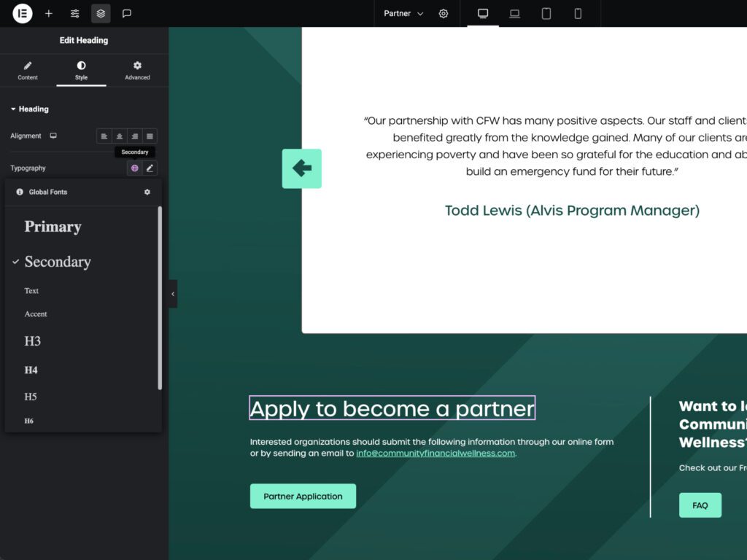Switch preview to mobile device mode

tap(578, 13)
